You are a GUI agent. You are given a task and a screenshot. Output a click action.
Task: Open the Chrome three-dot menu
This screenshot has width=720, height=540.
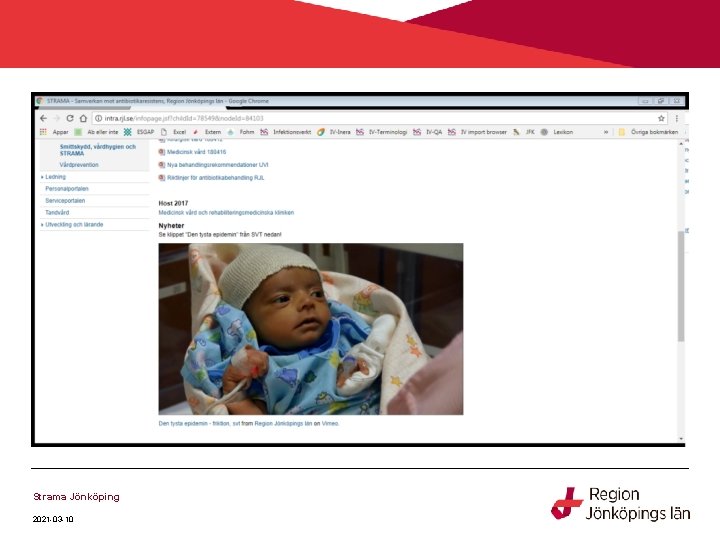(x=676, y=118)
